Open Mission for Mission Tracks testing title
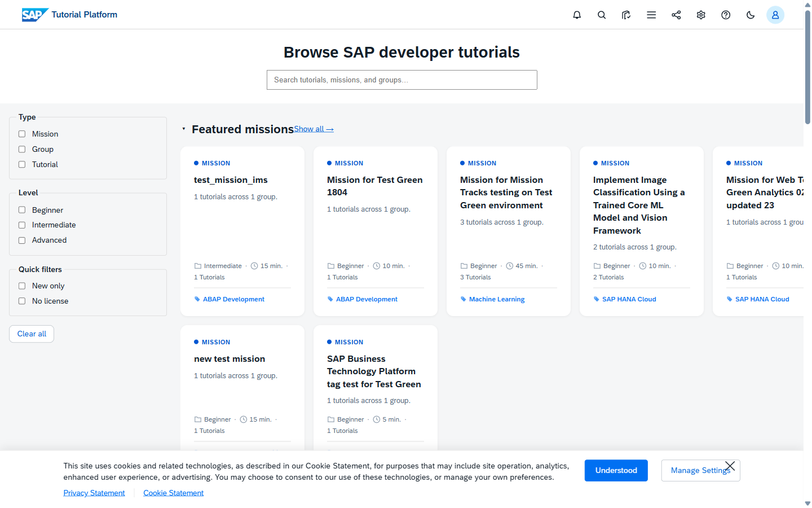The image size is (812, 508). [x=506, y=192]
